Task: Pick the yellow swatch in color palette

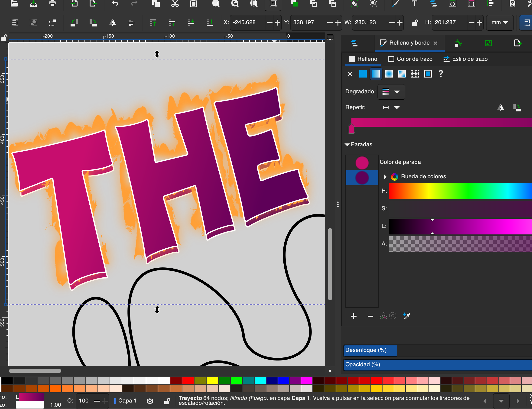Action: point(212,380)
